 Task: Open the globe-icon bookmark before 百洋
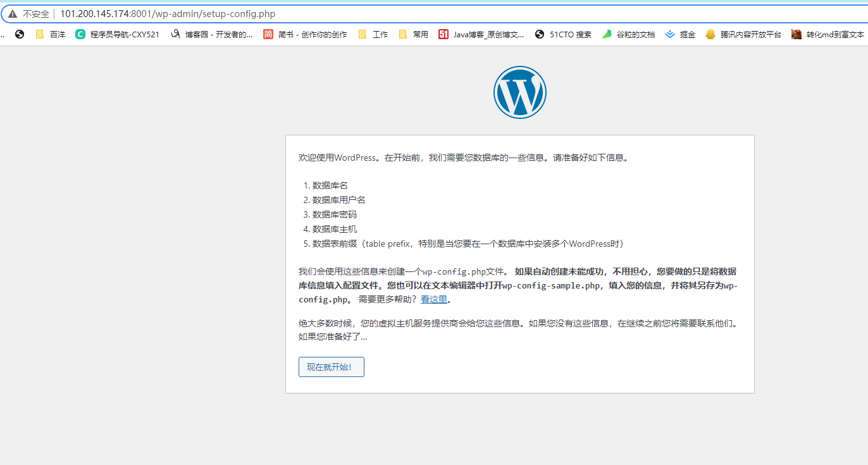pos(20,35)
